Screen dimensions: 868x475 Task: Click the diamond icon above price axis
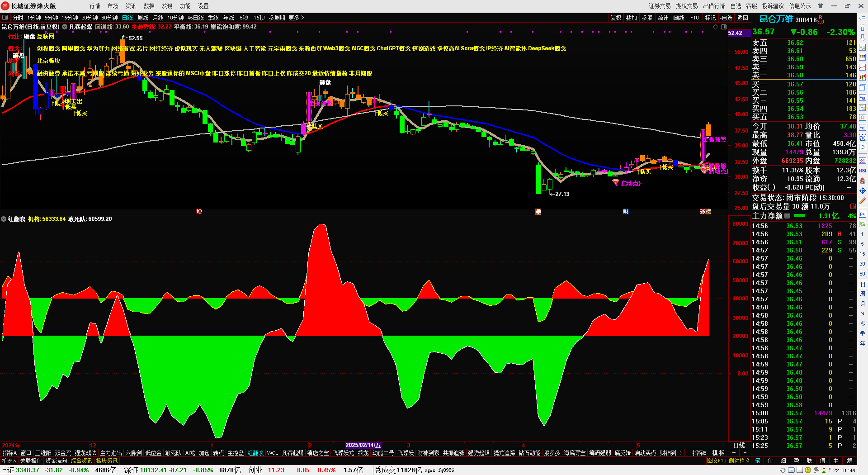(716, 27)
